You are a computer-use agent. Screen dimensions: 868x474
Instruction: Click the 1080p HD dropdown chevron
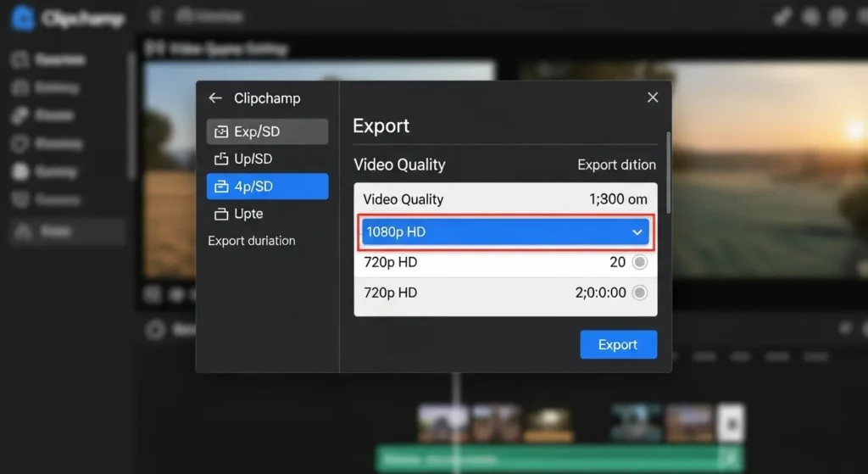[x=637, y=232]
